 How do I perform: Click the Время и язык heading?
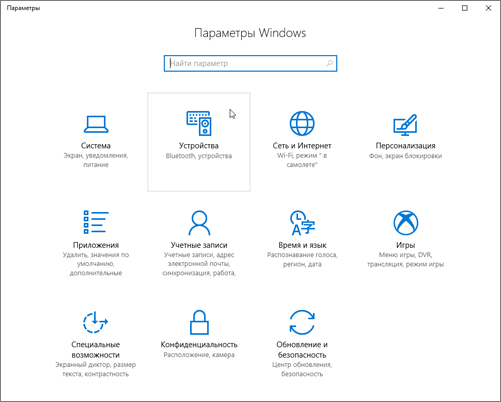pyautogui.click(x=302, y=245)
